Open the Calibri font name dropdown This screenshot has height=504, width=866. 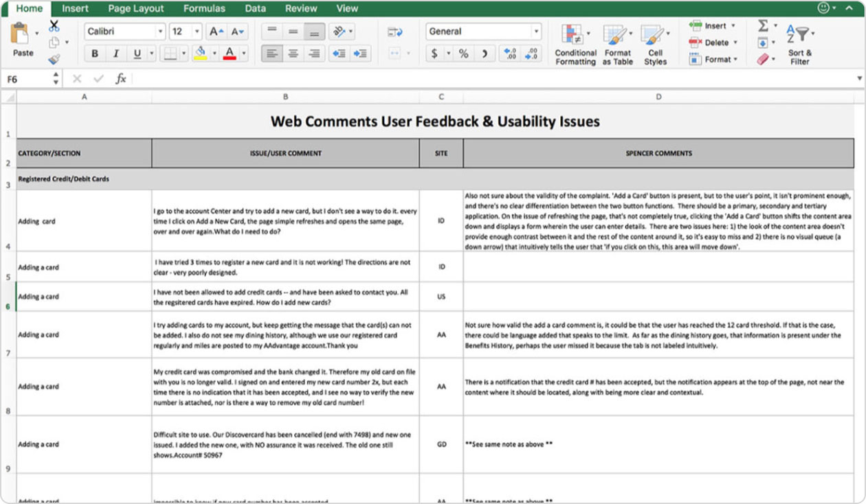[160, 32]
